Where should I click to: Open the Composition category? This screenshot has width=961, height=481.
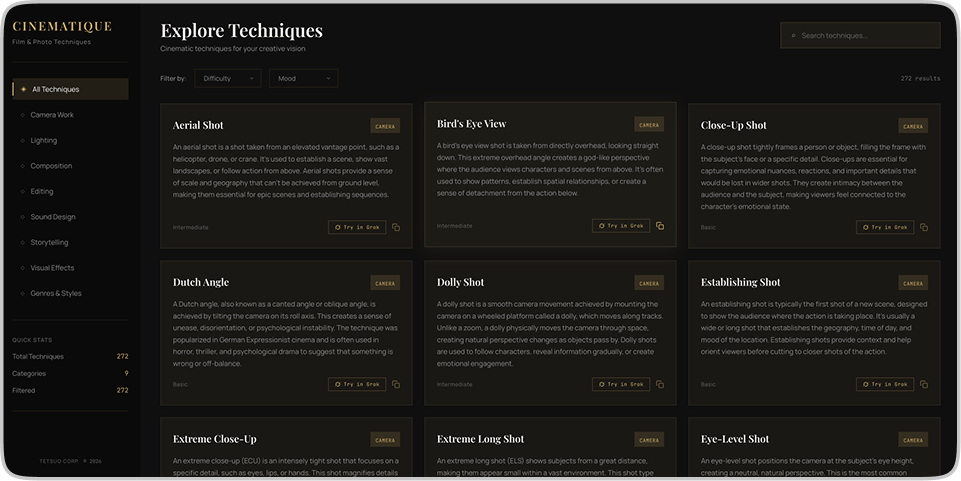70,166
